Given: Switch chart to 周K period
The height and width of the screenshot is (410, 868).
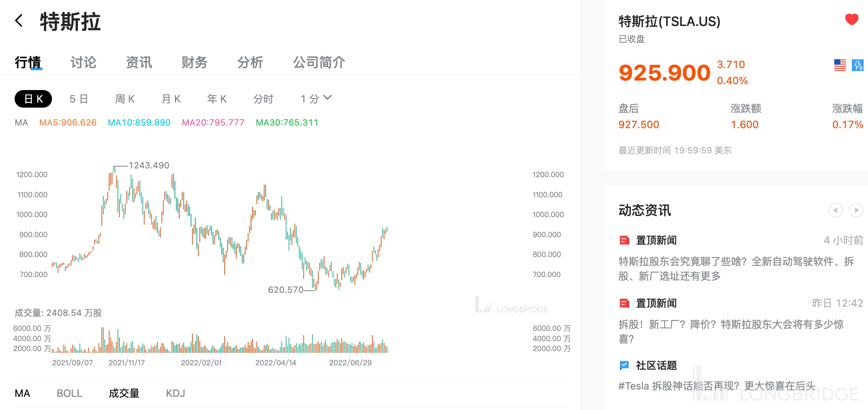Looking at the screenshot, I should pyautogui.click(x=125, y=99).
